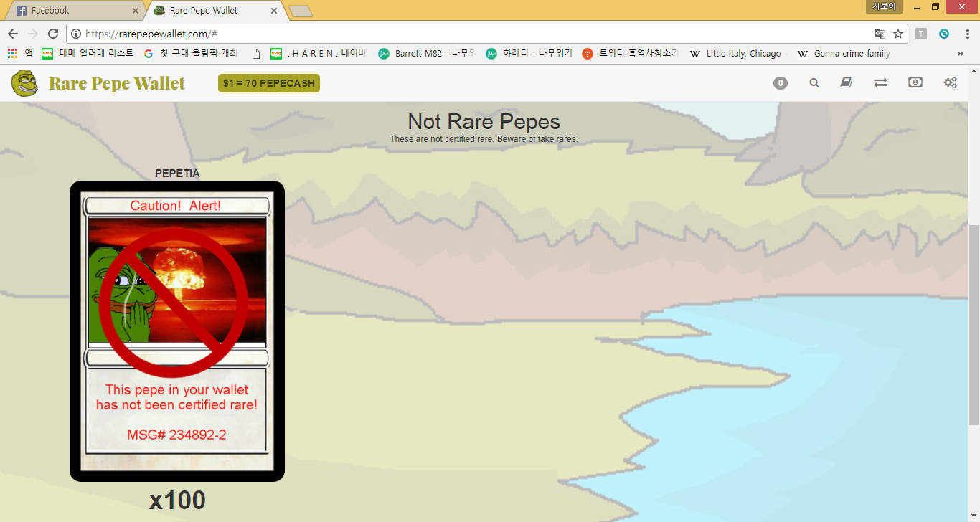The height and width of the screenshot is (522, 980).
Task: Click the Not Rare Pepes heading
Action: click(484, 121)
